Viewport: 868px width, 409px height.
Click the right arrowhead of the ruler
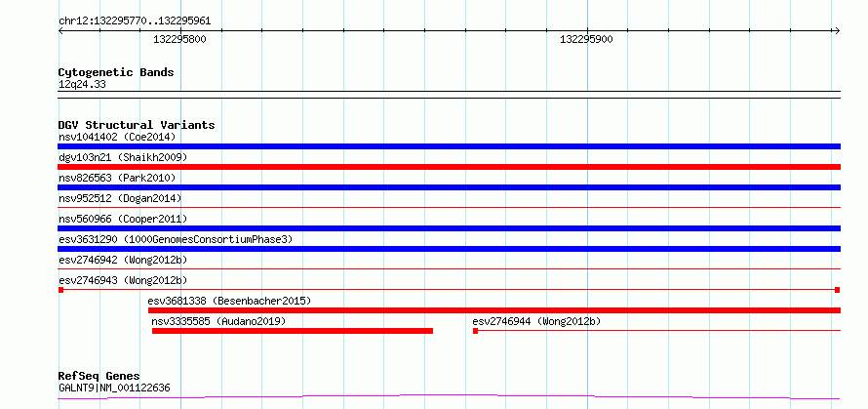pyautogui.click(x=838, y=30)
